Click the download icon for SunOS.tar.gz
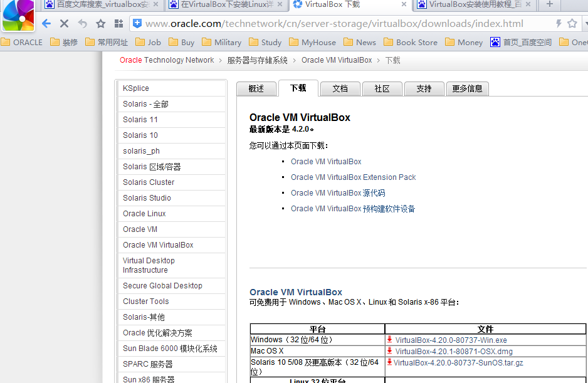The width and height of the screenshot is (588, 383). [x=390, y=362]
